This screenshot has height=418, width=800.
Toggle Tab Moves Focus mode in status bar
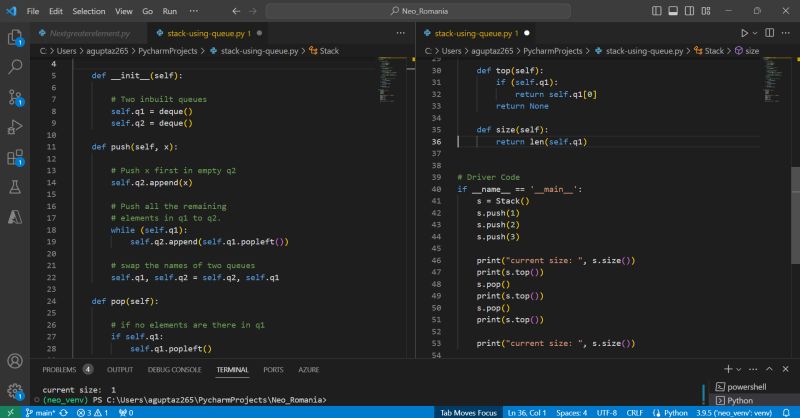(468, 411)
